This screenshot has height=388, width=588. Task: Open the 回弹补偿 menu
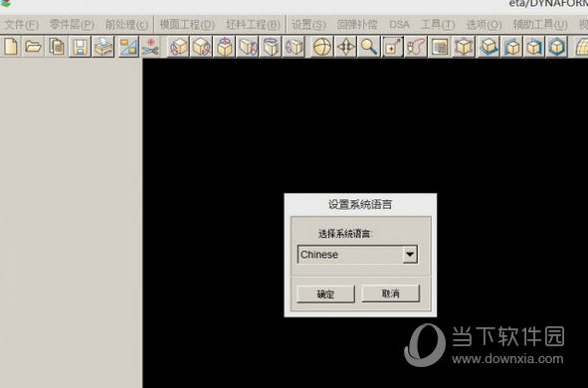coord(357,25)
